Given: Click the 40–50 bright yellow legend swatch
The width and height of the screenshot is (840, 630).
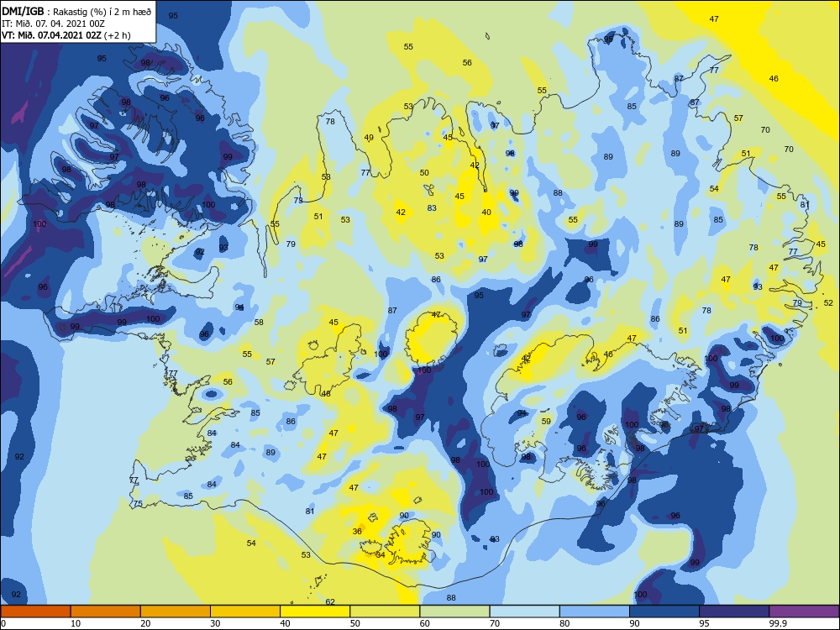Looking at the screenshot, I should (315, 612).
